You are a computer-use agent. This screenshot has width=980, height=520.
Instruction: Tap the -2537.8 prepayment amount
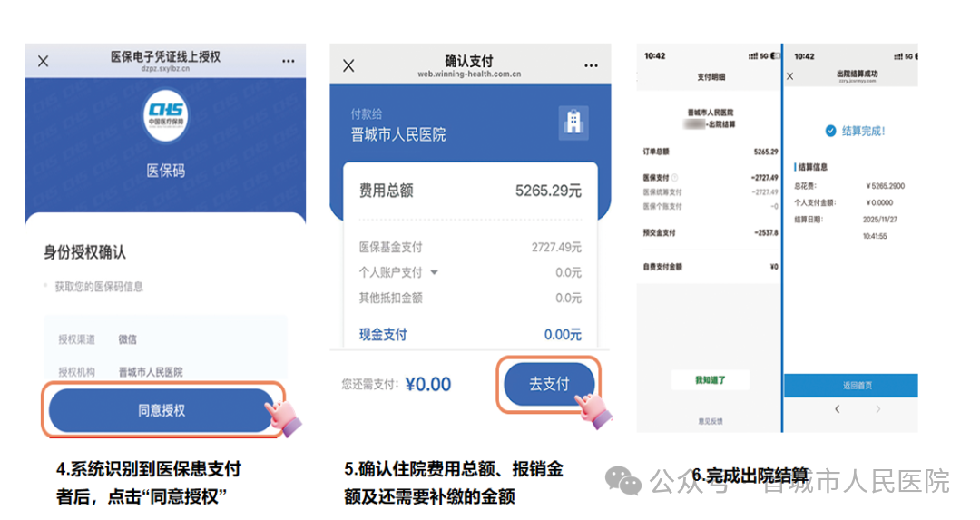766,232
